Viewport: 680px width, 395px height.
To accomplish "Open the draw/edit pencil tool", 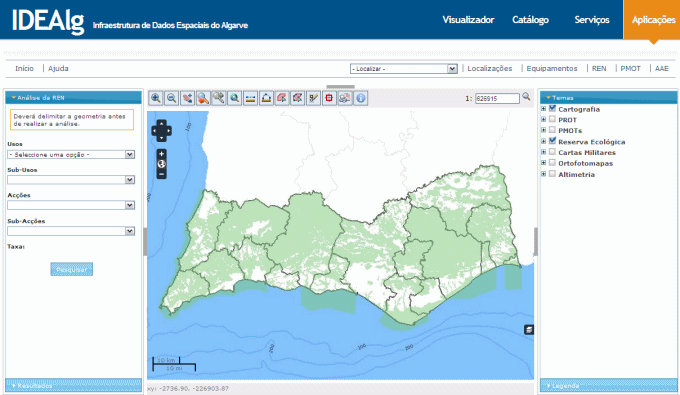I will click(314, 98).
